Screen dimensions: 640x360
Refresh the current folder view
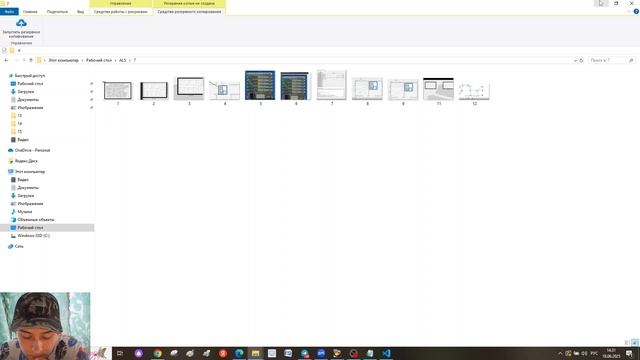coord(581,60)
